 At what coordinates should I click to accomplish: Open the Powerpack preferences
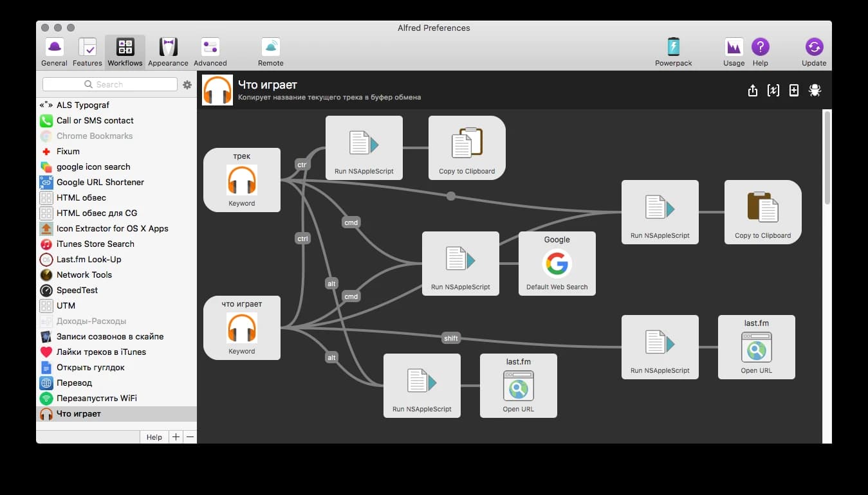pos(673,52)
